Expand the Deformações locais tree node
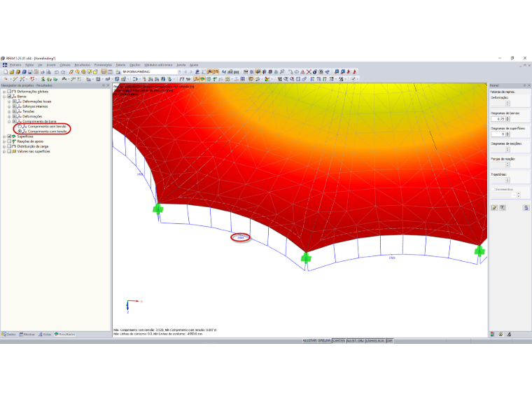 [10, 101]
